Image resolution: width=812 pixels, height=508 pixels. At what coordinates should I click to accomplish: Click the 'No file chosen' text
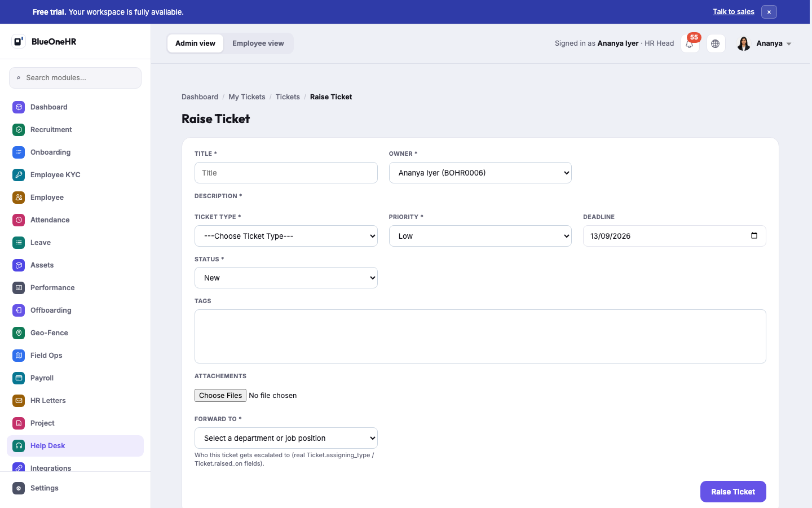(273, 396)
